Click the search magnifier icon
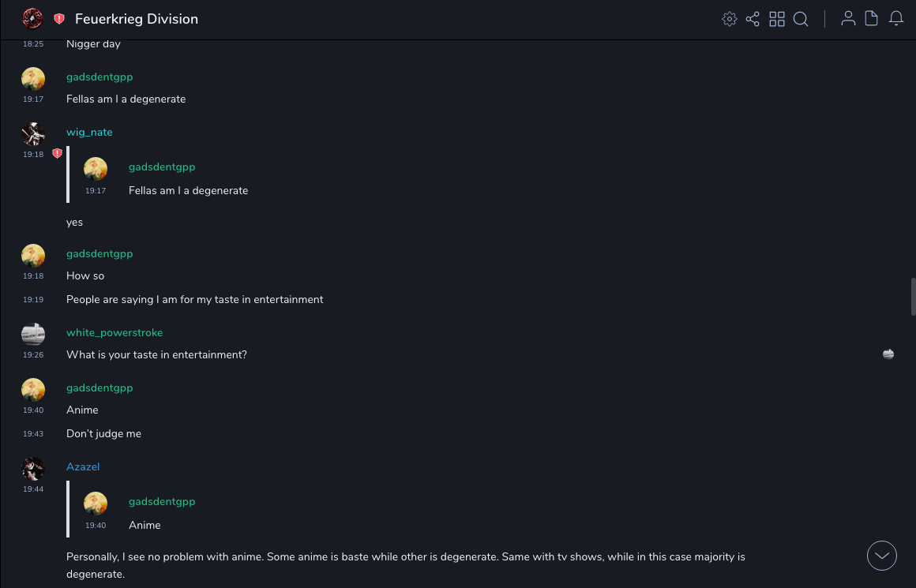916x588 pixels. 801,19
